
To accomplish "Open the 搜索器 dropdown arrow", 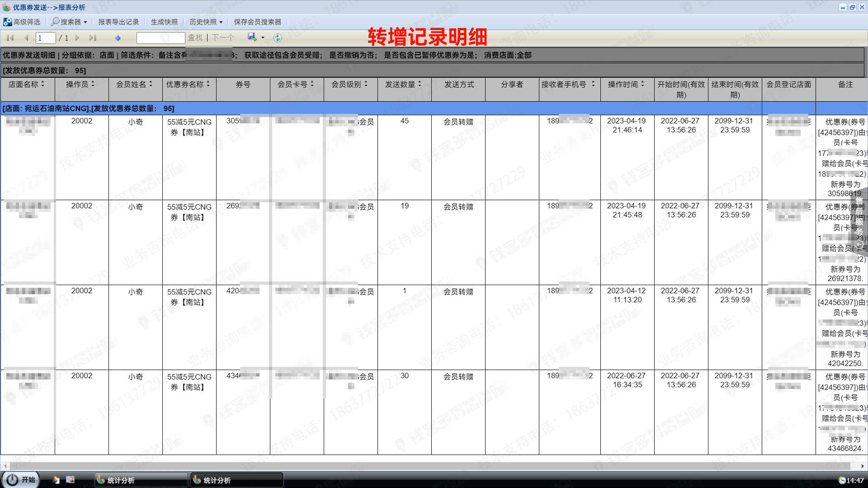I will (85, 22).
